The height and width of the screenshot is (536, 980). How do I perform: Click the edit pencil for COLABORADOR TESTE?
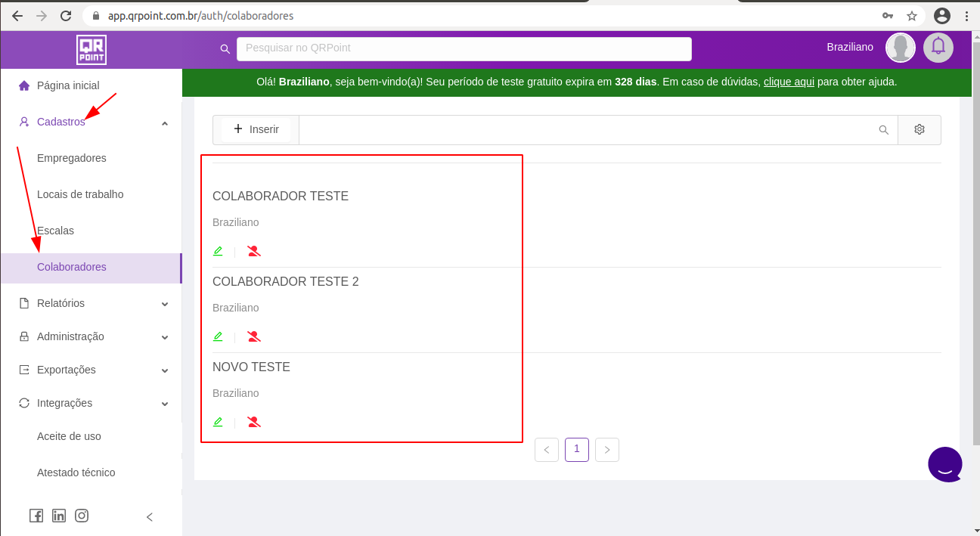[218, 251]
